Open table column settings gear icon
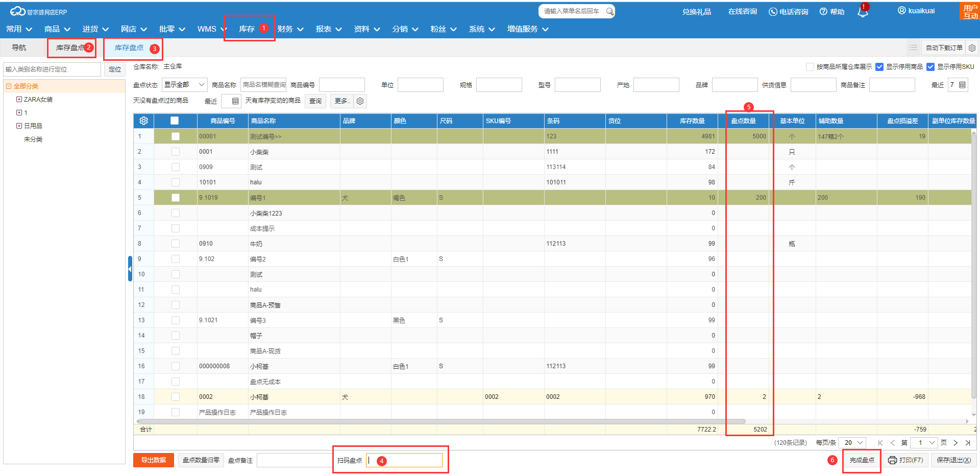The image size is (980, 476). pyautogui.click(x=143, y=121)
